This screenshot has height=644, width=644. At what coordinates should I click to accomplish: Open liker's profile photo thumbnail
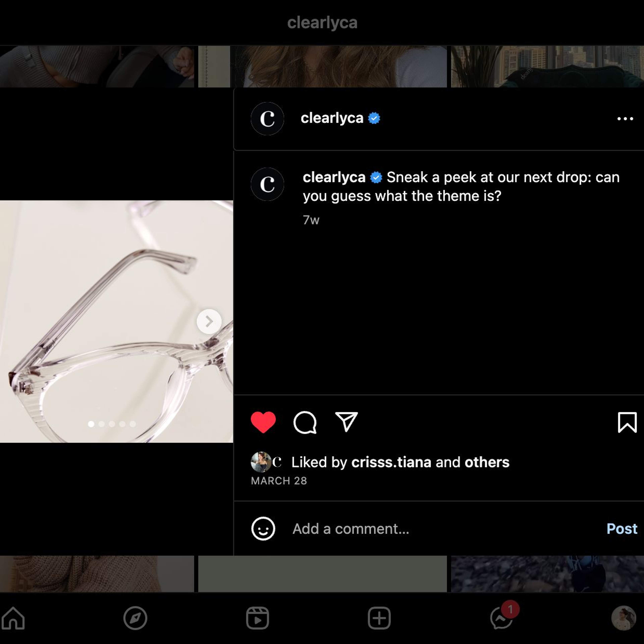[261, 462]
